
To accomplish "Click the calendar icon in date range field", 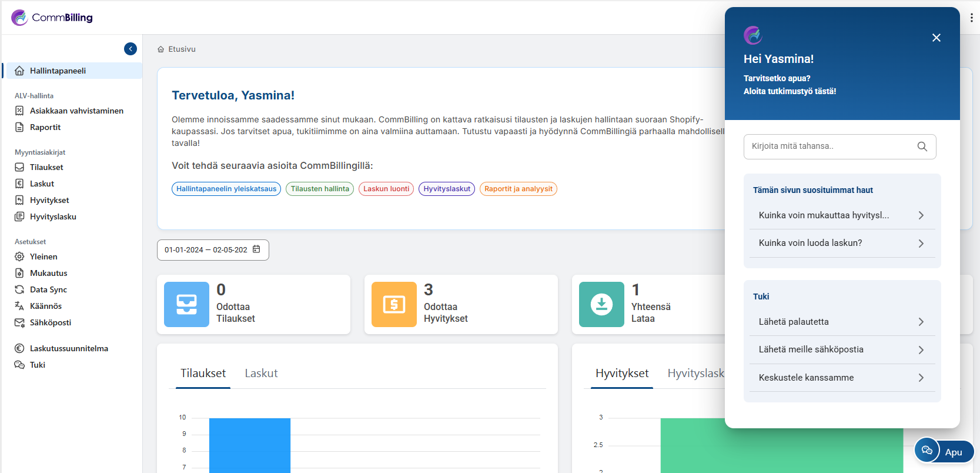I will 256,249.
